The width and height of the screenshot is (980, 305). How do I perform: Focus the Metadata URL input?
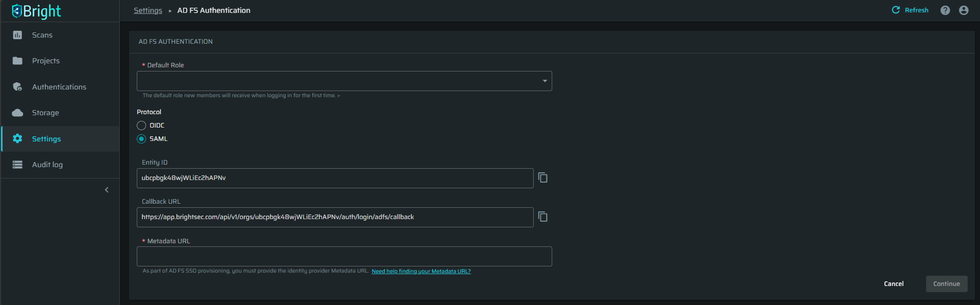click(x=344, y=256)
